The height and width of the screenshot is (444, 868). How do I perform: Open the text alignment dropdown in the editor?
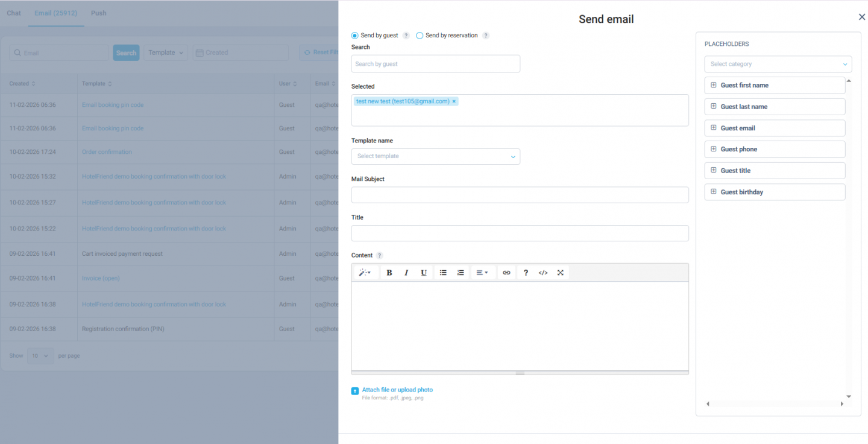click(482, 272)
